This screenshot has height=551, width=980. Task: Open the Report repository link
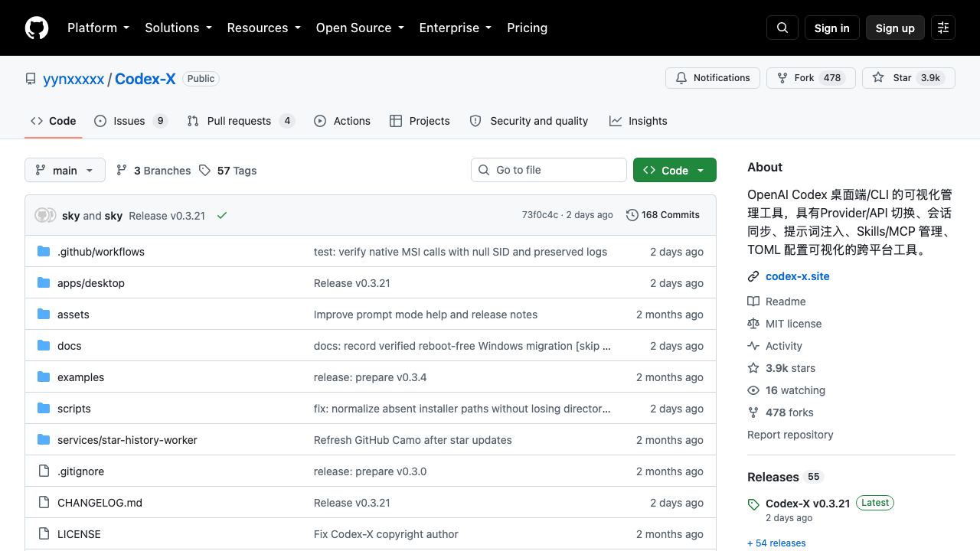(x=790, y=435)
